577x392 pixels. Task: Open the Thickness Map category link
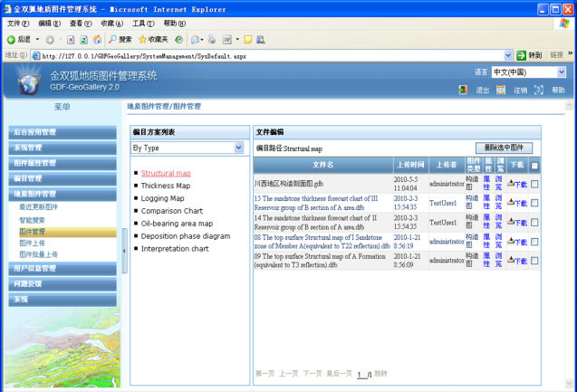point(165,186)
